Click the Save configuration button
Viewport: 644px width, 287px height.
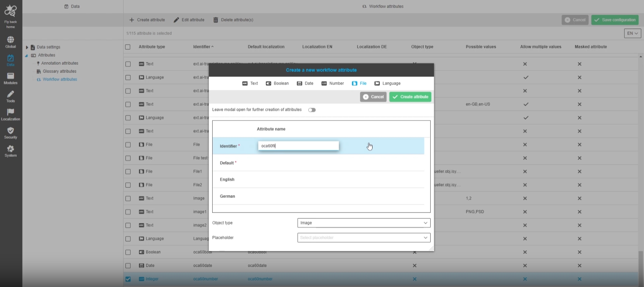coord(615,20)
